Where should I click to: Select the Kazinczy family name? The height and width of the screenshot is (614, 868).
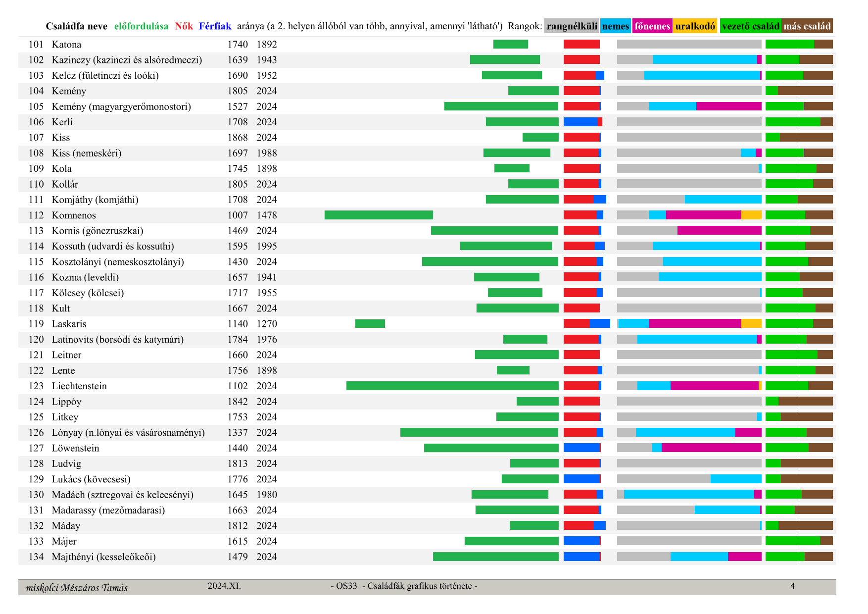[x=127, y=60]
